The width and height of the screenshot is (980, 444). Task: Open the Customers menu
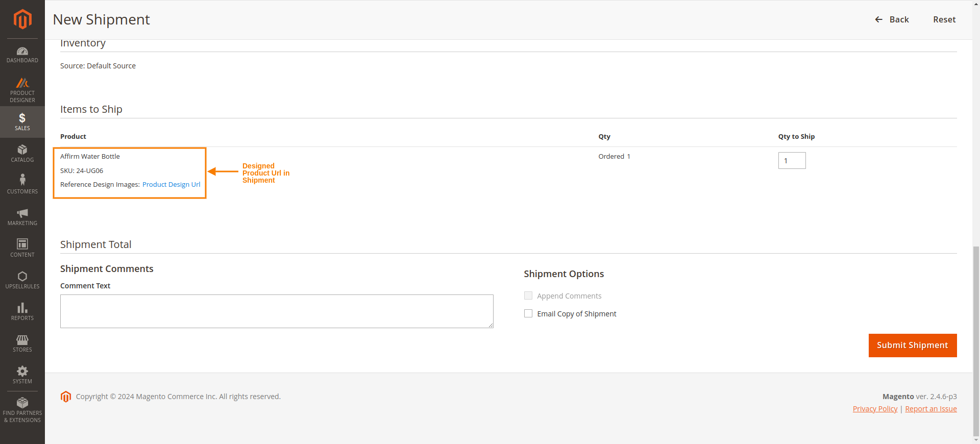(22, 185)
